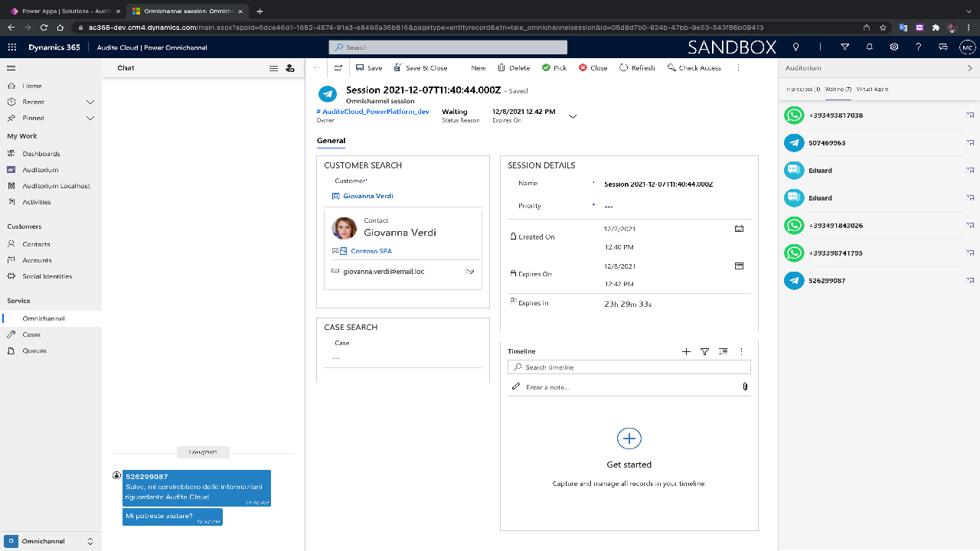Screen dimensions: 980x551
Task: Select the Cases navigation item
Action: (x=31, y=334)
